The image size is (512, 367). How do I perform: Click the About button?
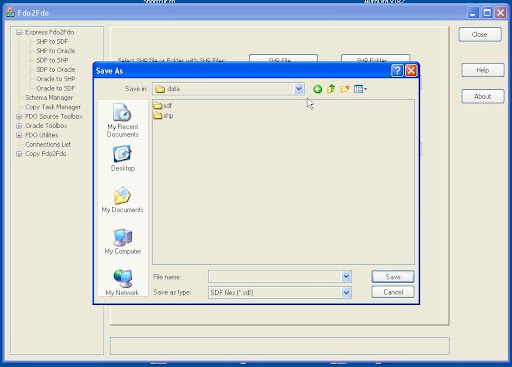pos(482,96)
